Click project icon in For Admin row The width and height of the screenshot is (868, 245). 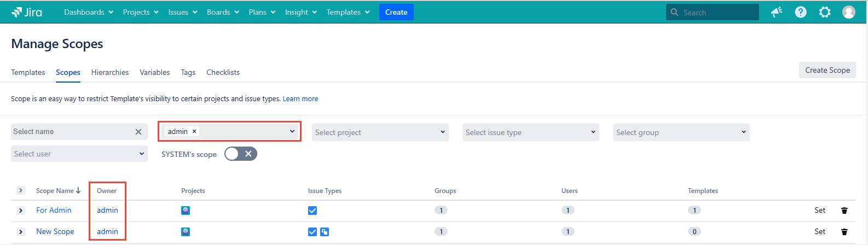[186, 211]
